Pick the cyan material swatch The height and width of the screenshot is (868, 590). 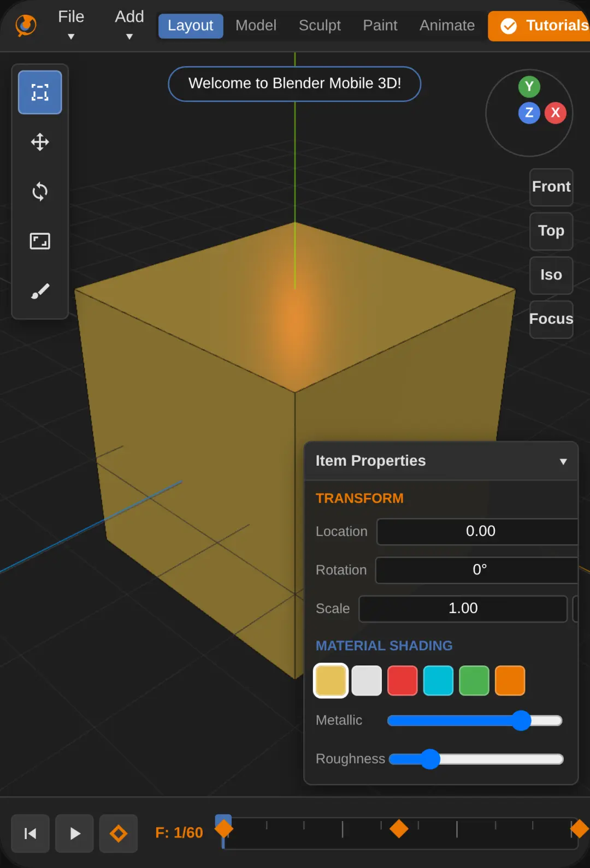[x=438, y=681]
